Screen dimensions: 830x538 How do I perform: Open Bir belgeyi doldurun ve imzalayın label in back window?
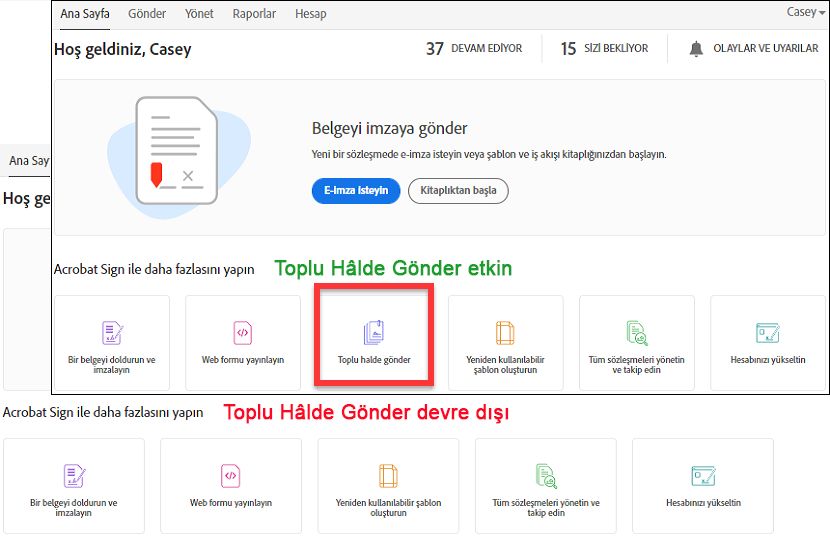point(74,507)
